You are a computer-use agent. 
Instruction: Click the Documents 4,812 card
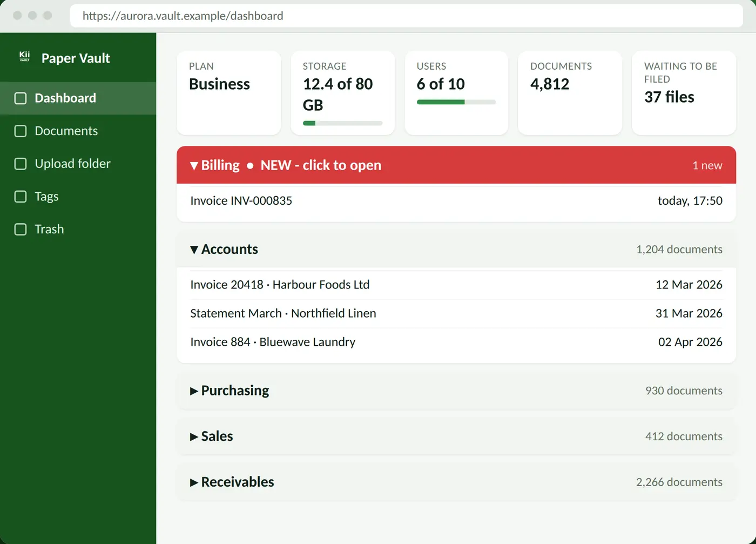click(x=570, y=93)
